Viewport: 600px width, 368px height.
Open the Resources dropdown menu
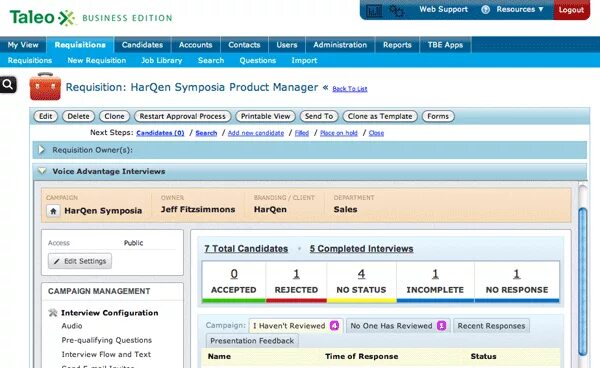pyautogui.click(x=520, y=9)
